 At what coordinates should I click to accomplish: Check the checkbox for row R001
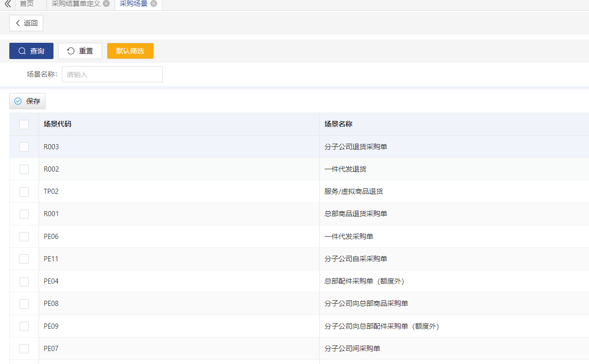pos(24,214)
